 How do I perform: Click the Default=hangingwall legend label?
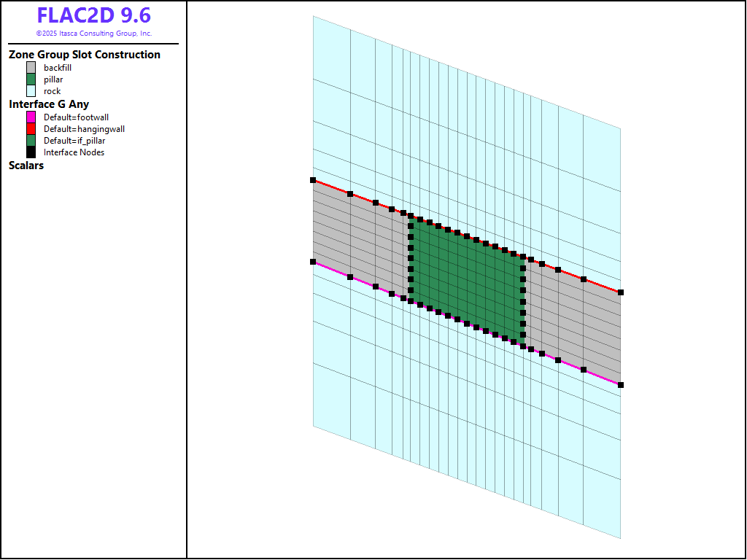click(x=84, y=129)
